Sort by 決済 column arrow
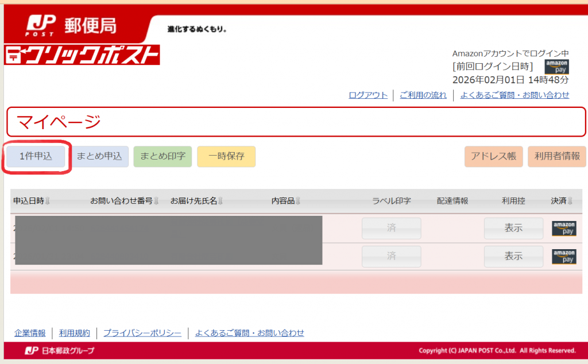The width and height of the screenshot is (588, 364). [x=570, y=201]
